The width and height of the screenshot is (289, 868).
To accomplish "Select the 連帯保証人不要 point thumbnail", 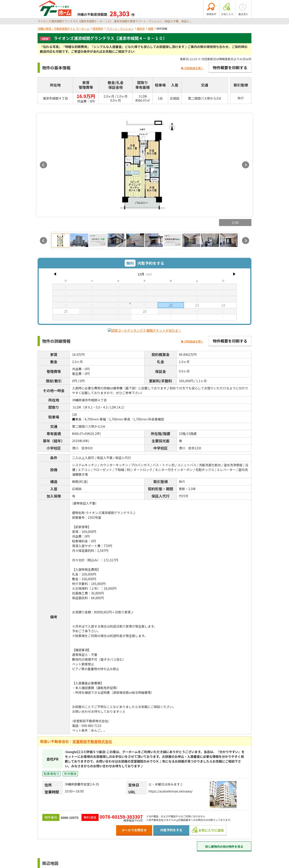I will [98, 241].
